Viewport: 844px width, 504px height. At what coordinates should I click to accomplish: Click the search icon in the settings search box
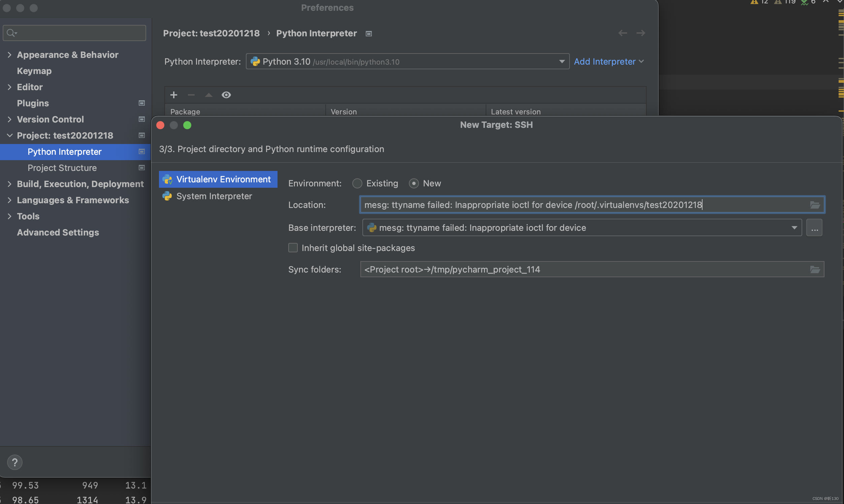pyautogui.click(x=11, y=33)
